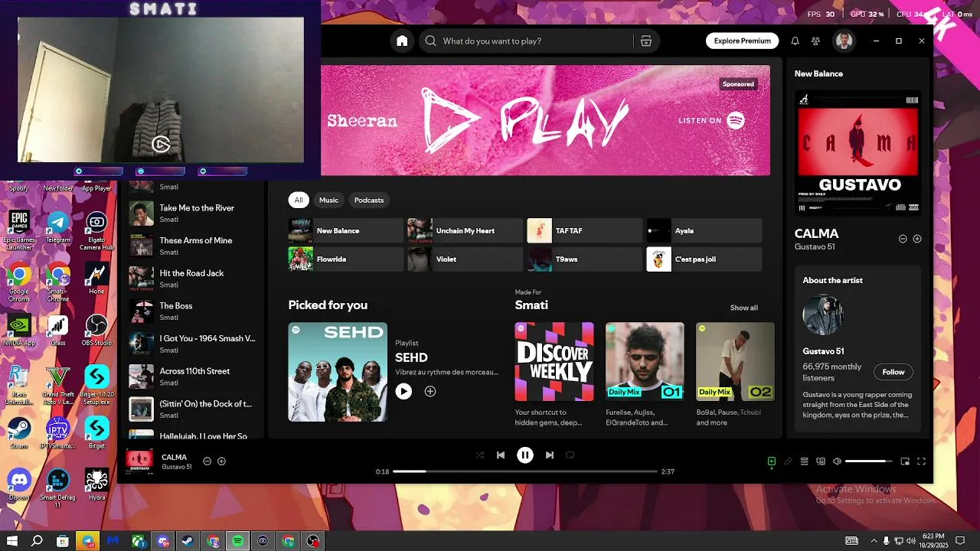Open Take Me to the River in library
The height and width of the screenshot is (551, 980).
191,214
